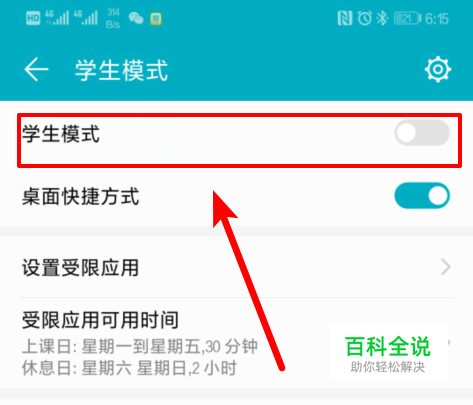473x405 pixels.
Task: Tap the green notification icon beside WeChat
Action: [x=155, y=18]
